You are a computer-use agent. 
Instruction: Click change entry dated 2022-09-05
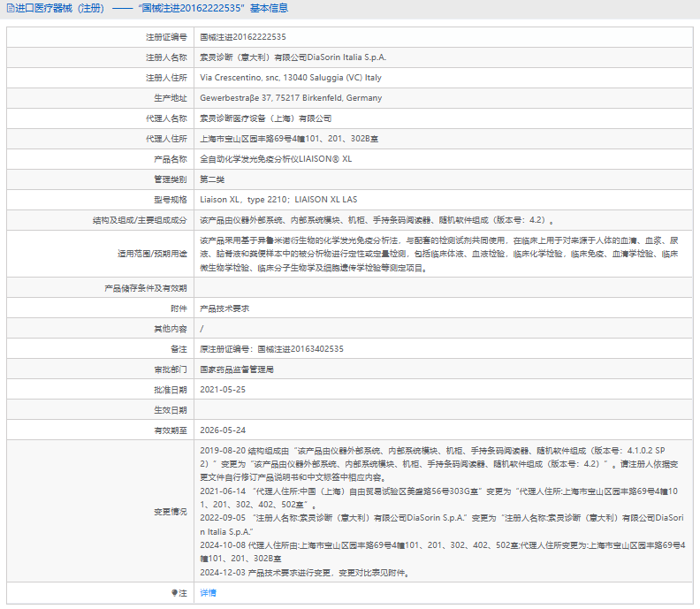pyautogui.click(x=442, y=525)
